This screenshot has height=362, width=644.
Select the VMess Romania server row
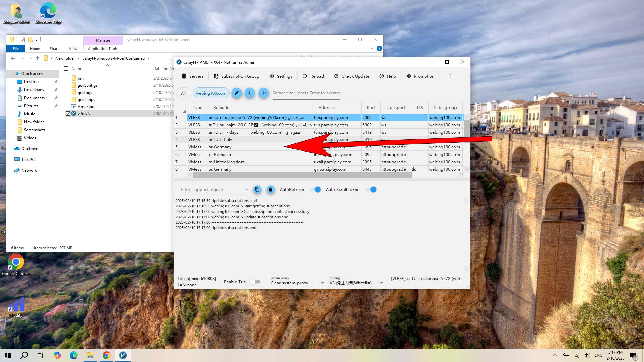(318, 155)
